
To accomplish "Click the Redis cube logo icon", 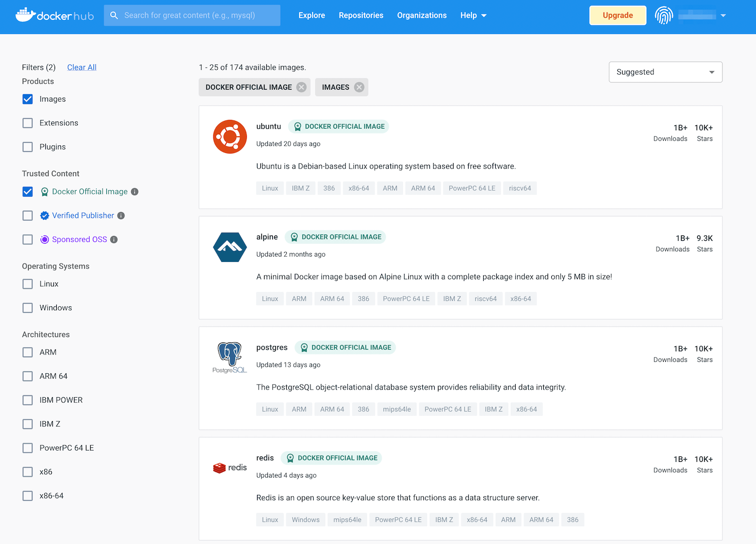I will point(219,467).
